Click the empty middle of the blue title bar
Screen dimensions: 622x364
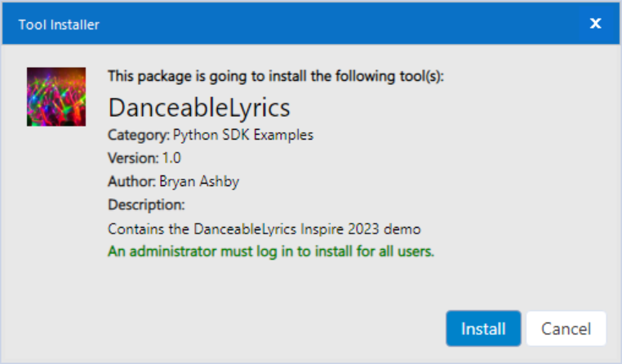click(327, 24)
